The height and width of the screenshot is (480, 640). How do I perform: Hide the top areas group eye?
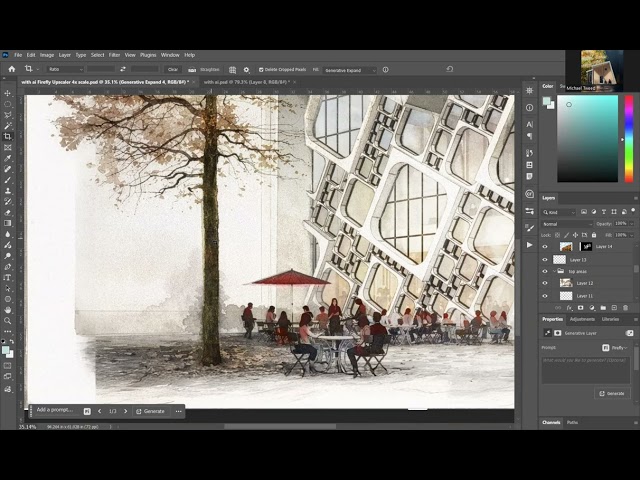[545, 271]
